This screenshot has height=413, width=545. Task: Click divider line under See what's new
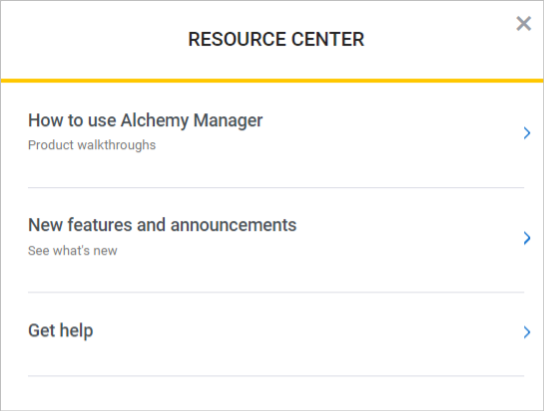click(276, 292)
